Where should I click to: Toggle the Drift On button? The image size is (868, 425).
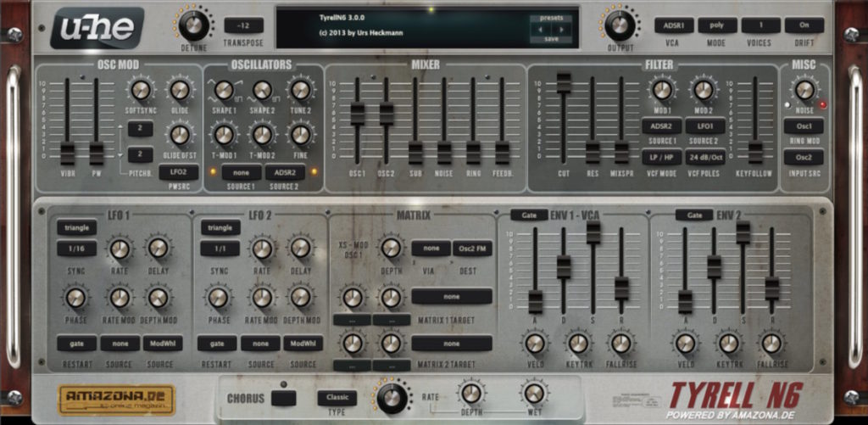point(804,25)
